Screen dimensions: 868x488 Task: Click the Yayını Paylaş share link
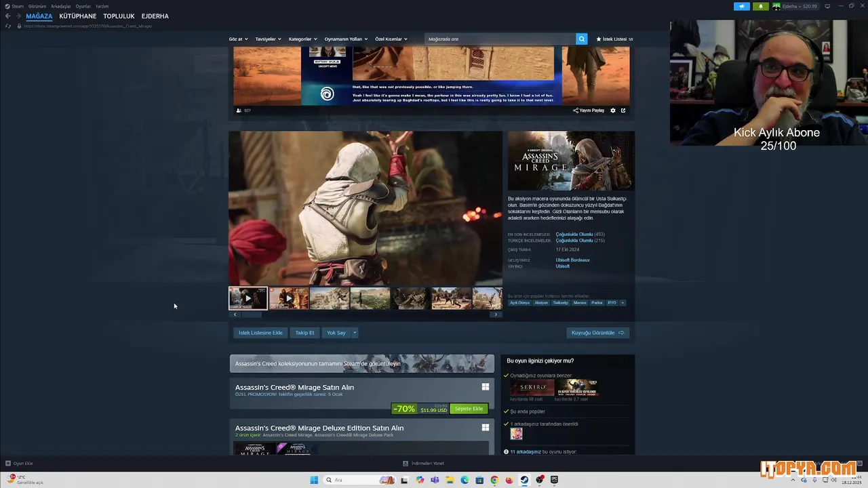(x=589, y=110)
